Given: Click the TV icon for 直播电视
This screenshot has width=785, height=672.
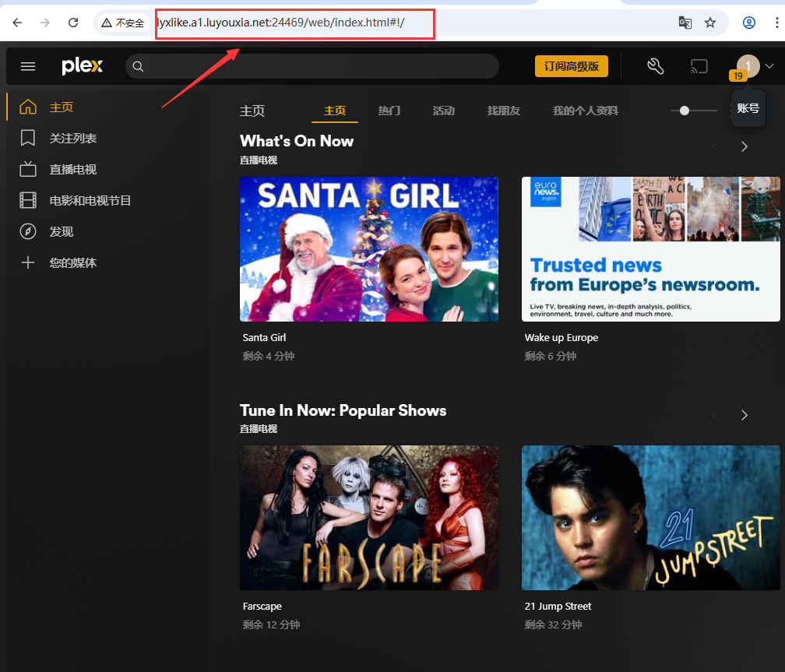Looking at the screenshot, I should click(28, 169).
